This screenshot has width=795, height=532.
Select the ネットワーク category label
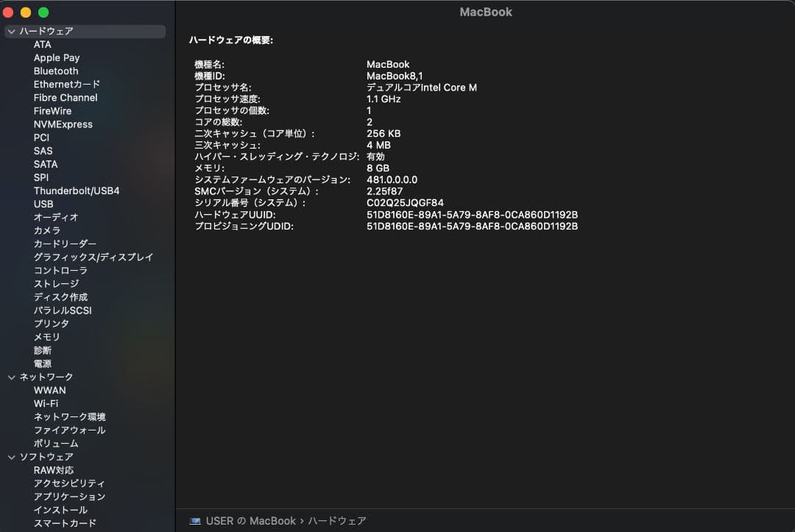click(46, 377)
